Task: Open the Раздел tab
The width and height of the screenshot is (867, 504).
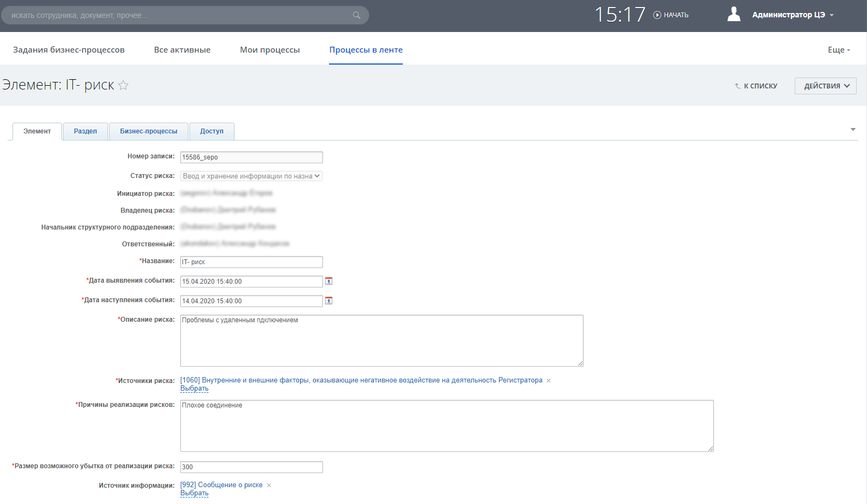Action: click(85, 131)
